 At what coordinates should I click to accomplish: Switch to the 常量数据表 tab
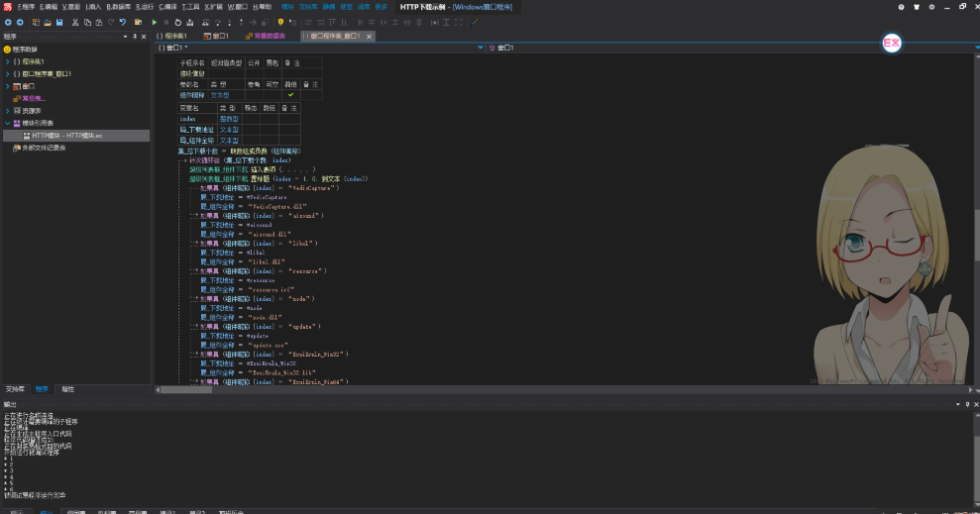268,36
